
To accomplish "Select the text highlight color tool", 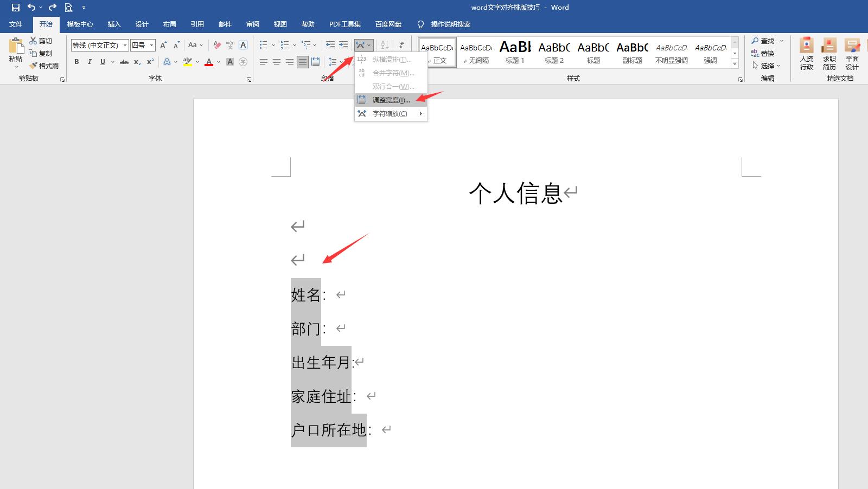I will click(188, 62).
